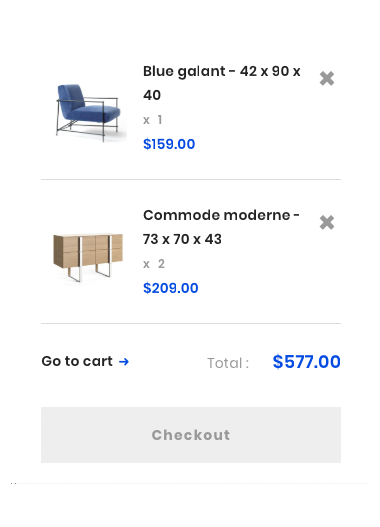380x527 pixels.
Task: Click the x 2 quantity of Commode moderne
Action: pos(154,264)
